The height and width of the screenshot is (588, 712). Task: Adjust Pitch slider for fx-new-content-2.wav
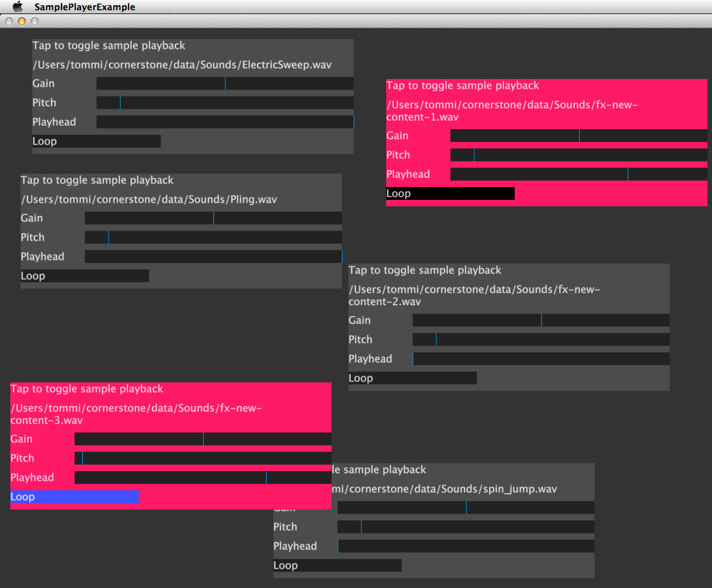click(541, 340)
